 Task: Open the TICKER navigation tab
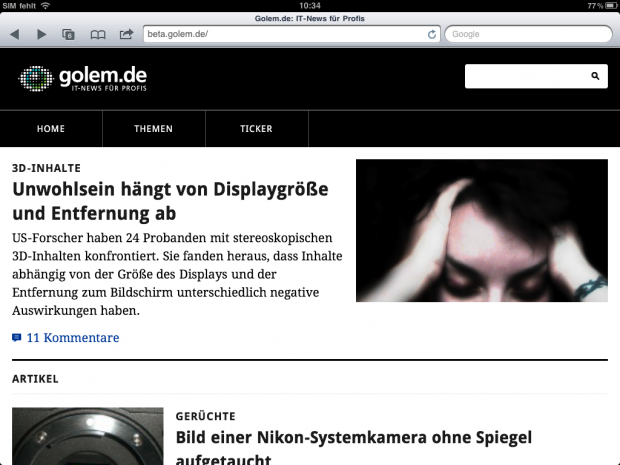tap(256, 129)
